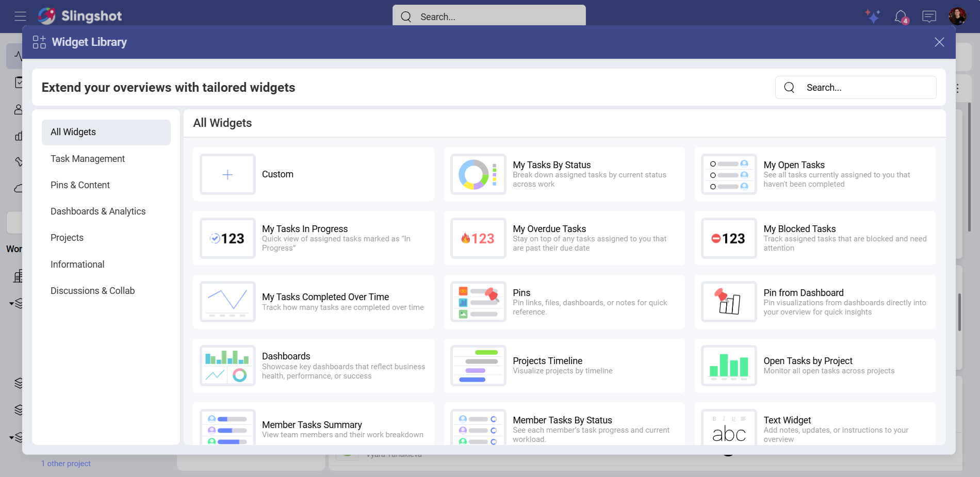This screenshot has width=980, height=477.
Task: Click the magnifier in the widget search box
Action: pos(789,87)
